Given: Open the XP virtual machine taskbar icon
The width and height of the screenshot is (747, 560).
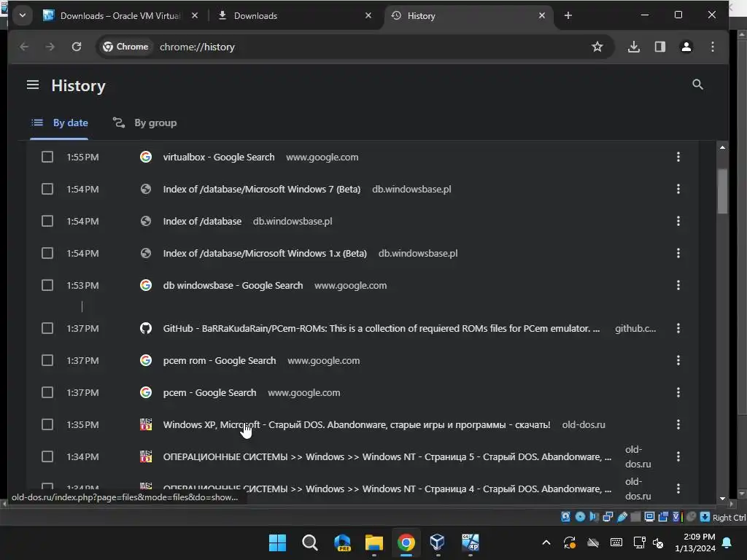Looking at the screenshot, I should (471, 542).
